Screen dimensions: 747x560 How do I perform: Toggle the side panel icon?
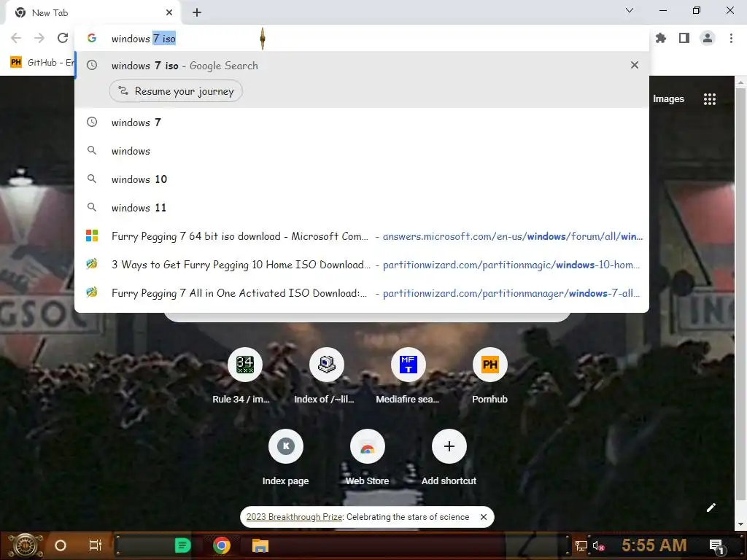coord(684,38)
